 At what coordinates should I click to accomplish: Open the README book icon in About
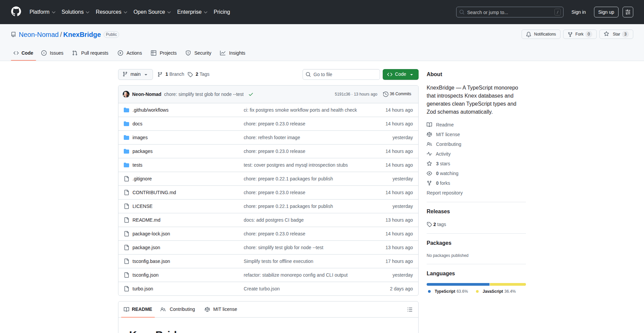(x=429, y=124)
